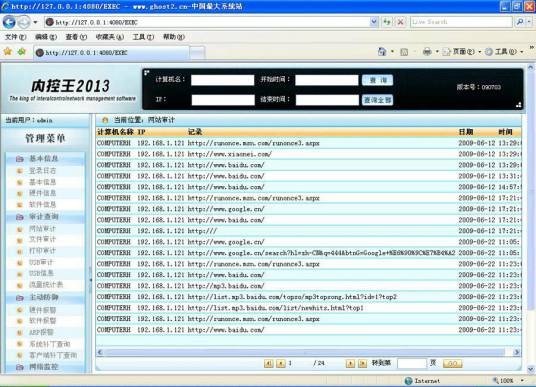Open the Home button dropdown arrow
Screen dimensions: 536x387
pyautogui.click(x=392, y=52)
